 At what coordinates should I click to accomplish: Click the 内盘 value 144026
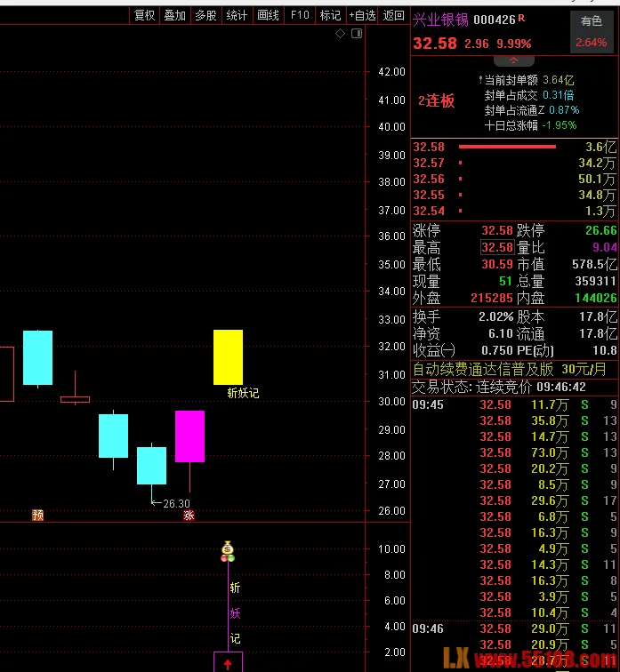pyautogui.click(x=596, y=298)
